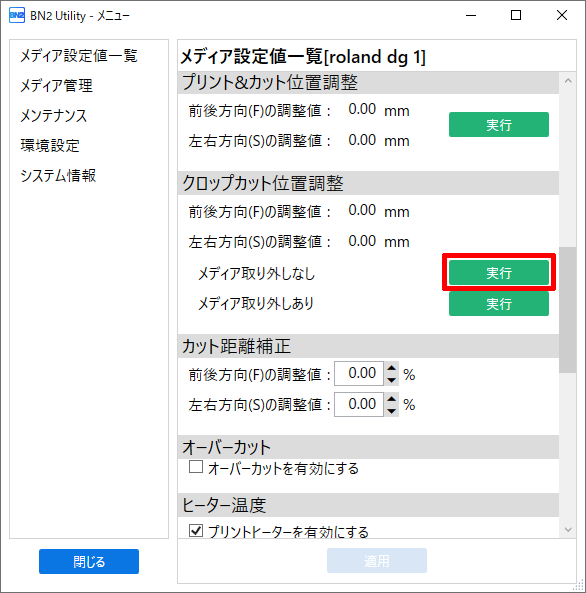Click the blue 閉じる button

[x=89, y=561]
